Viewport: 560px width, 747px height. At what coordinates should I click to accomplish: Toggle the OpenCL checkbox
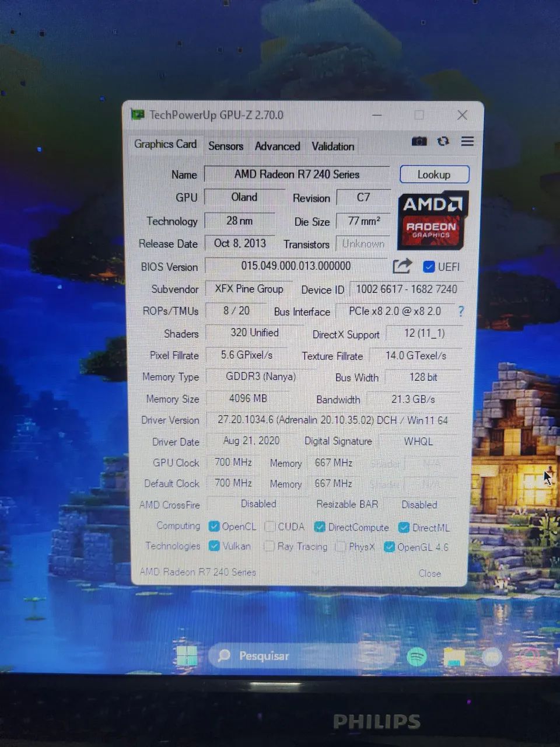pyautogui.click(x=214, y=526)
